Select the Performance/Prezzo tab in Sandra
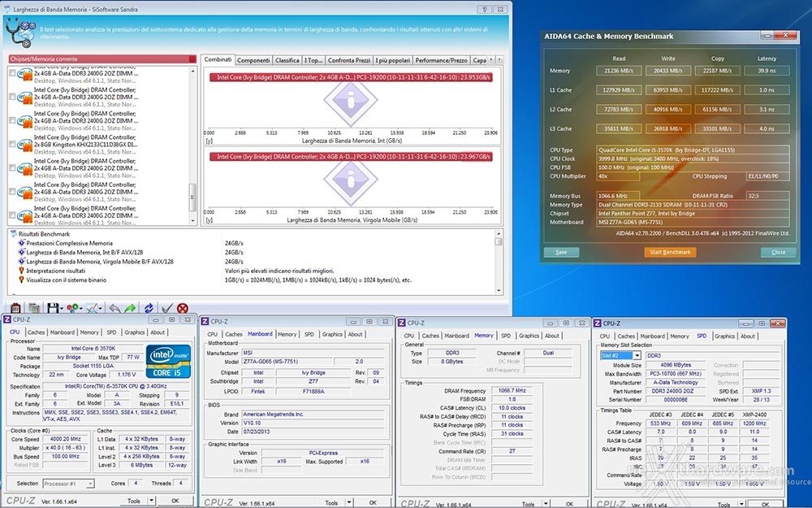Viewport: 812px width, 508px height. point(441,60)
